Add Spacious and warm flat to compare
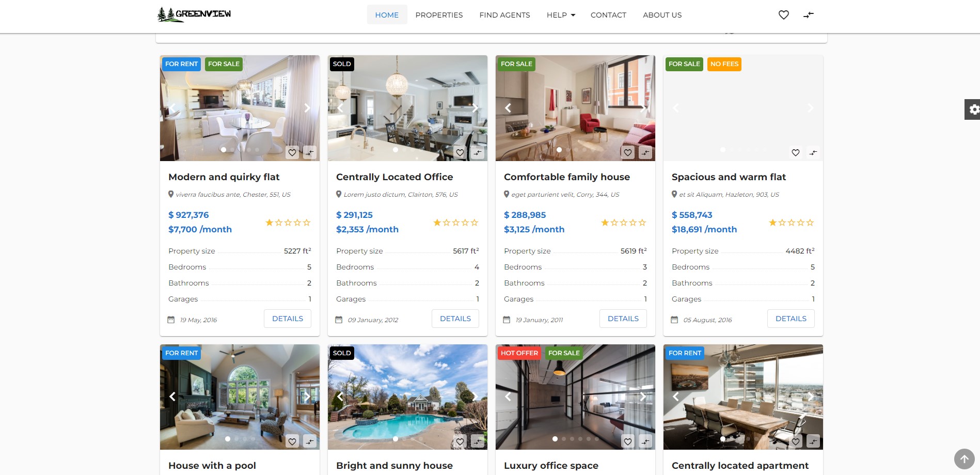Screen dimensions: 980x475 pos(813,152)
